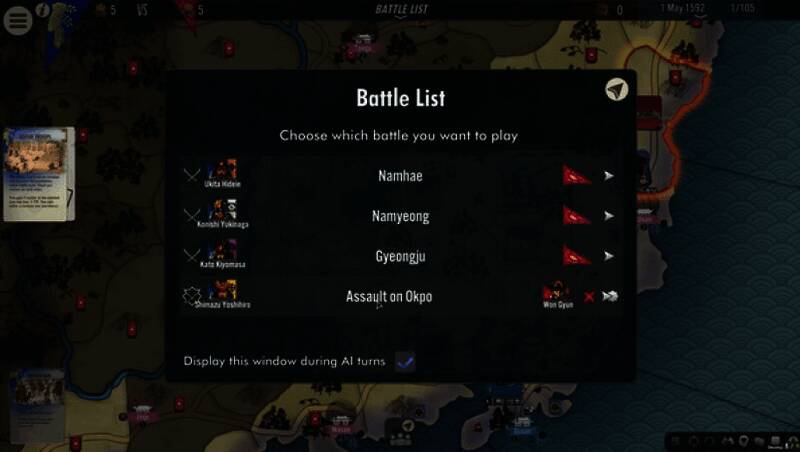
Task: Click the info icon at top left
Action: pyautogui.click(x=43, y=10)
